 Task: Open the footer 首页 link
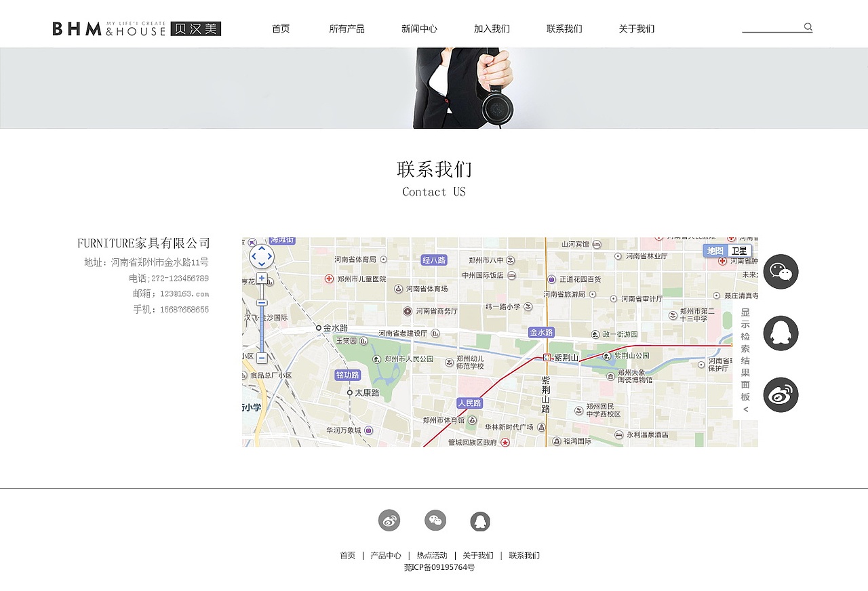[x=348, y=556]
